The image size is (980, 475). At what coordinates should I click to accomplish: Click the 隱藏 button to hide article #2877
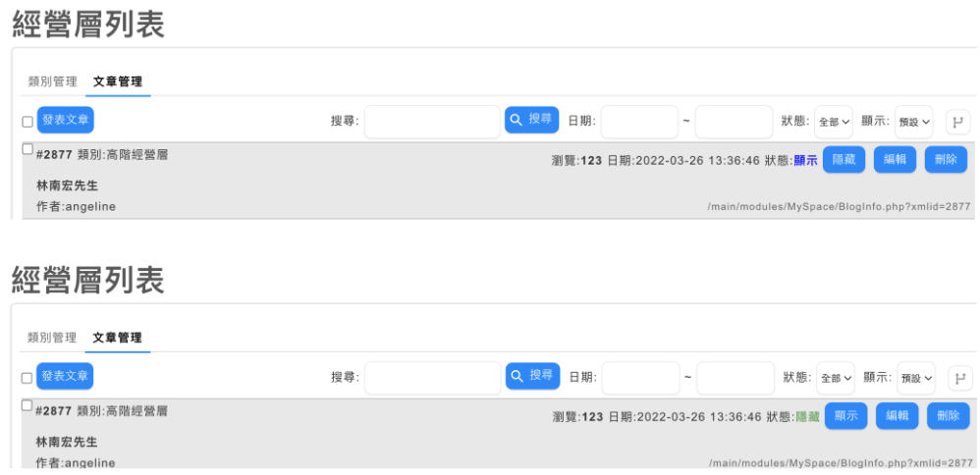844,159
